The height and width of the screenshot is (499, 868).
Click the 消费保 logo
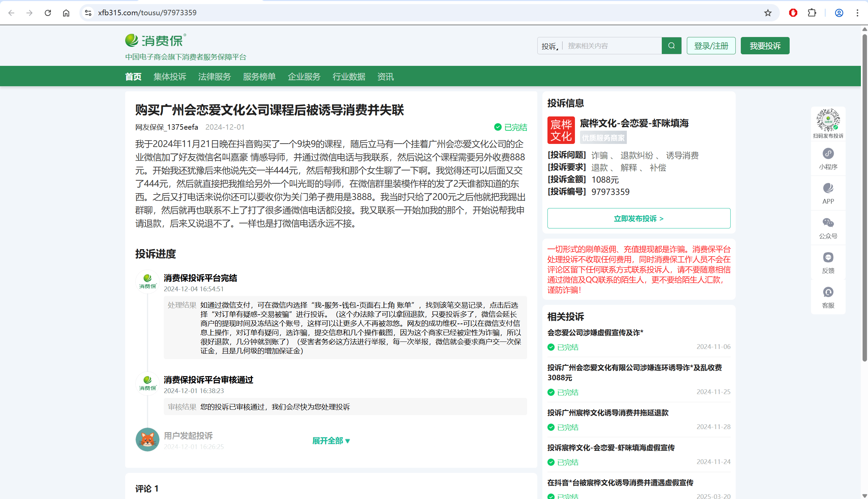click(x=156, y=40)
